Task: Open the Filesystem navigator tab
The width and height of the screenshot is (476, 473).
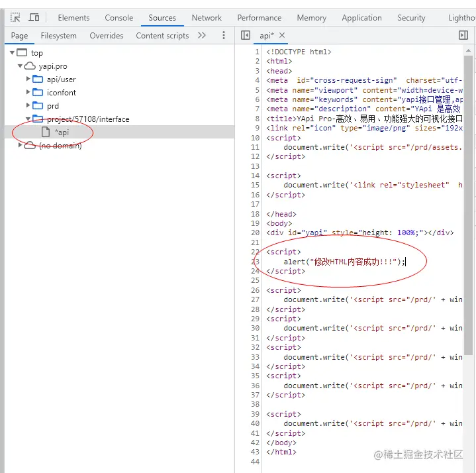Action: tap(58, 36)
